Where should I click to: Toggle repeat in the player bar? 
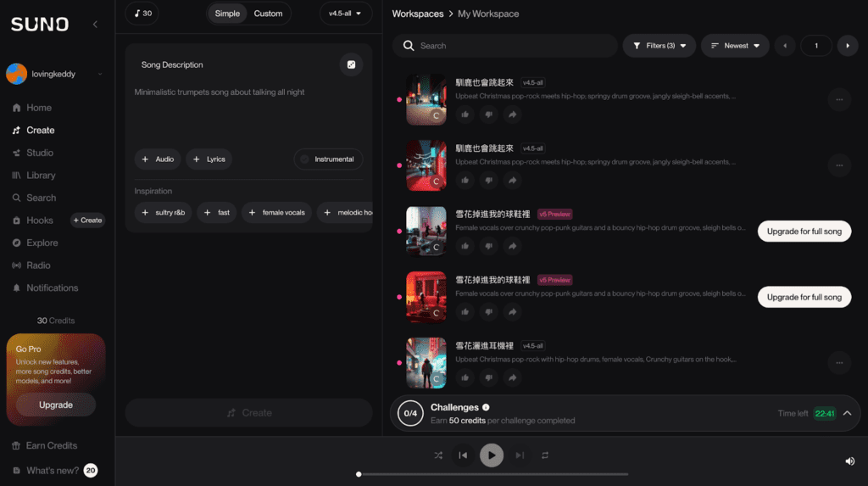point(545,455)
